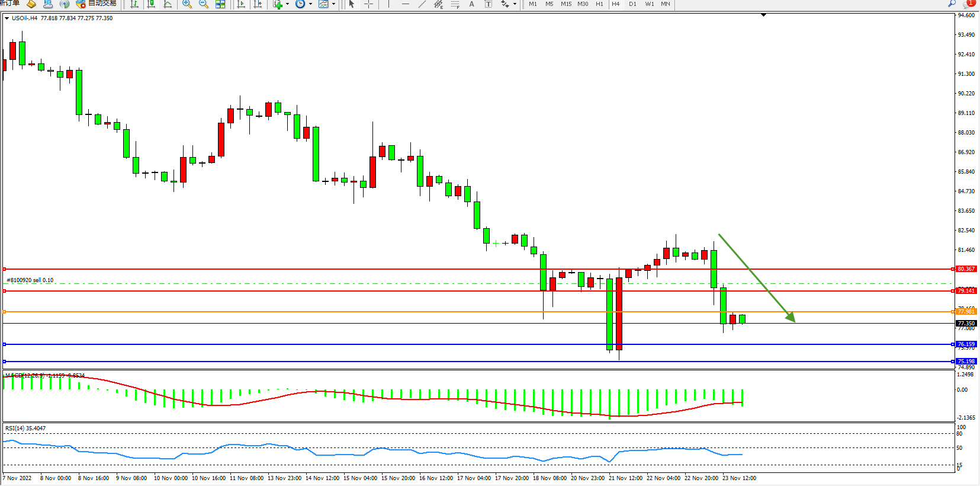
Task: Click the New Order (新订单) button
Action: point(9,4)
